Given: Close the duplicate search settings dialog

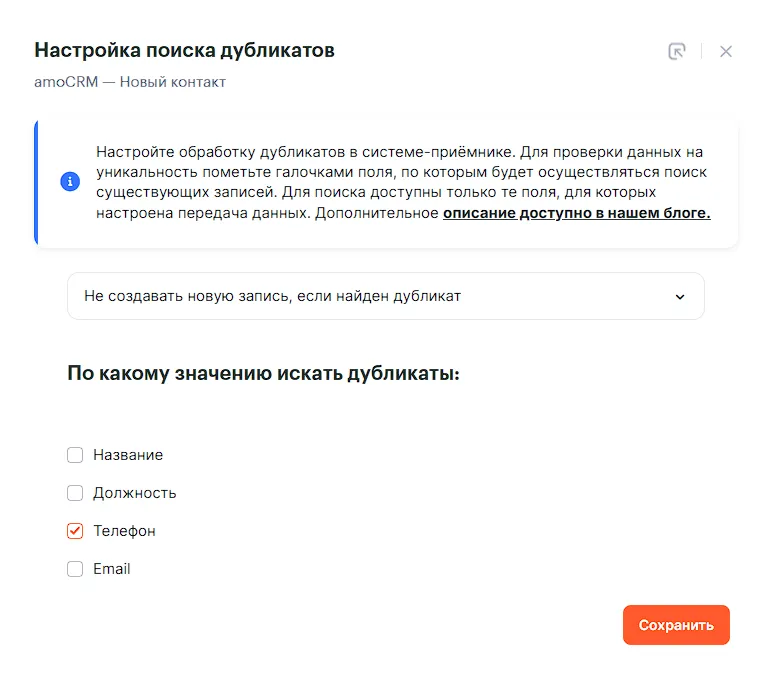Looking at the screenshot, I should (x=726, y=51).
